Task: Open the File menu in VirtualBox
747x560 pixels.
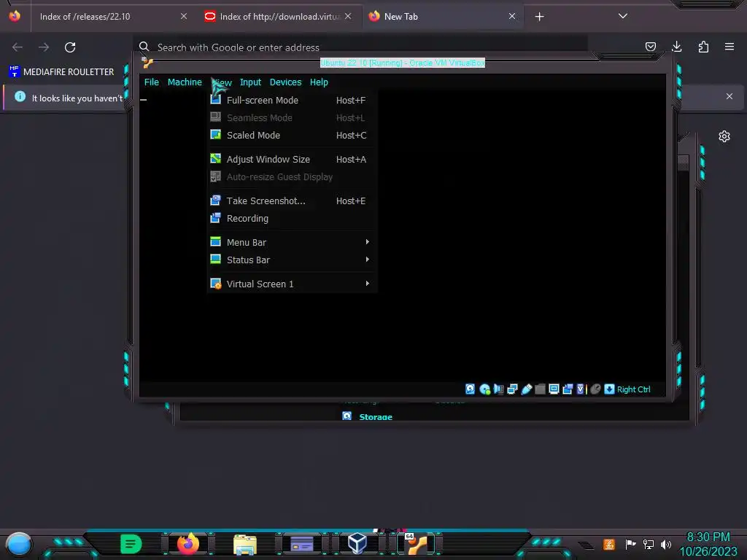Action: click(x=152, y=82)
